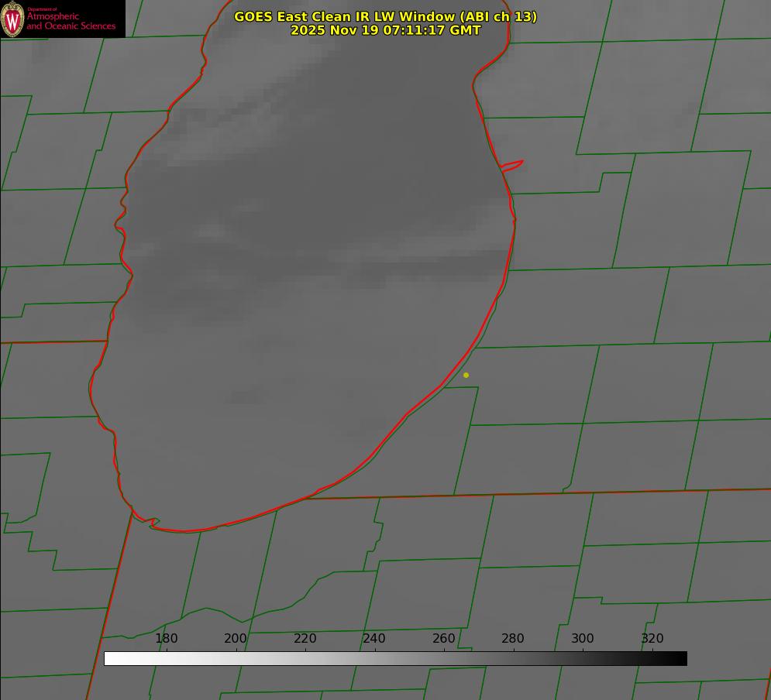Click the small red inlet on eastern shore
Screen dimensions: 771x700
(513, 165)
